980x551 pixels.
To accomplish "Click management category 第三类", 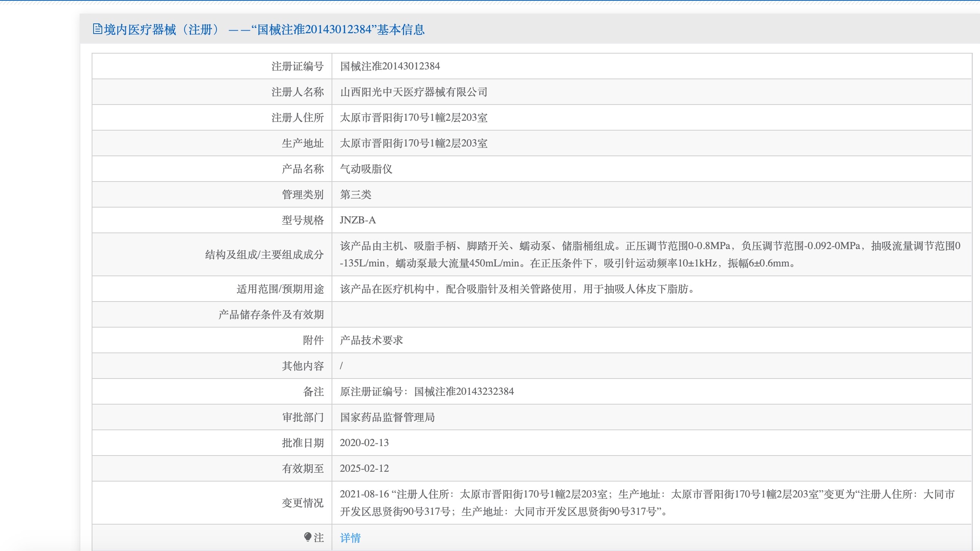I will tap(355, 195).
